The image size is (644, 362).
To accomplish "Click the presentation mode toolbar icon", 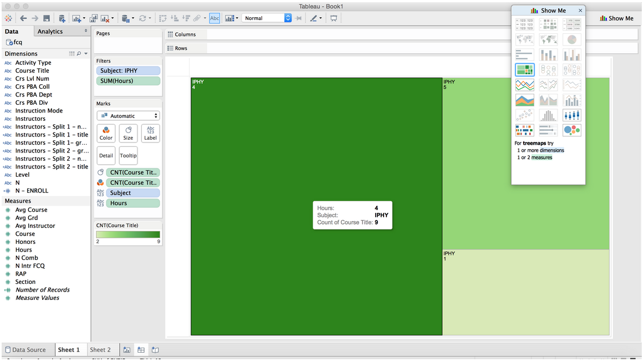I will [x=334, y=18].
